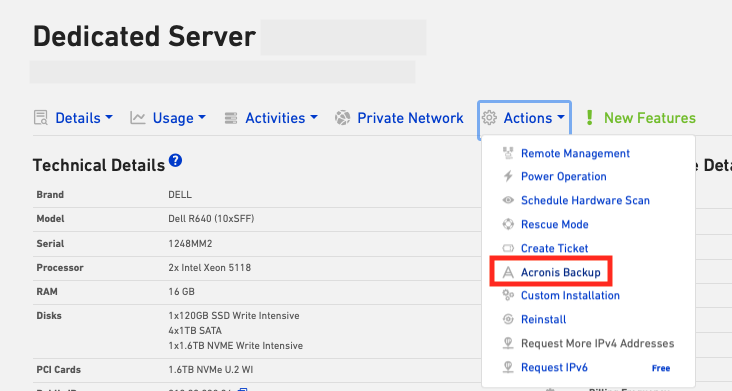Click the New Features exclamation icon

590,118
